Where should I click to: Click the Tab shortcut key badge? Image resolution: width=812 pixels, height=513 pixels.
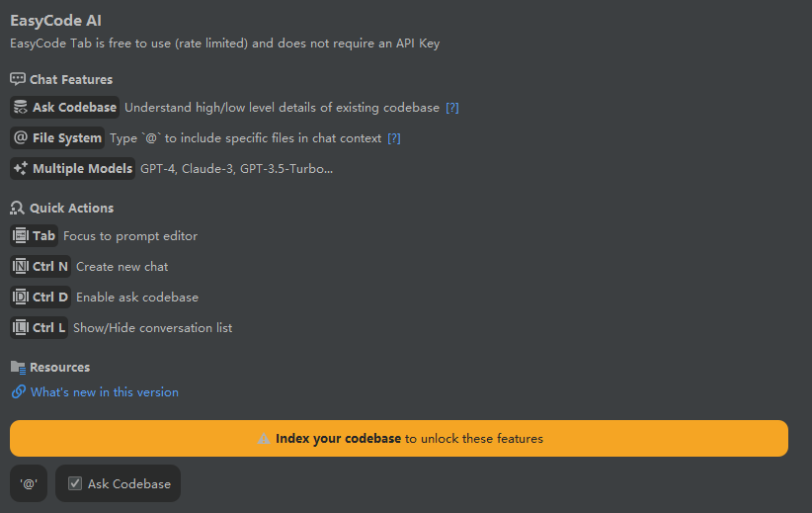point(35,236)
